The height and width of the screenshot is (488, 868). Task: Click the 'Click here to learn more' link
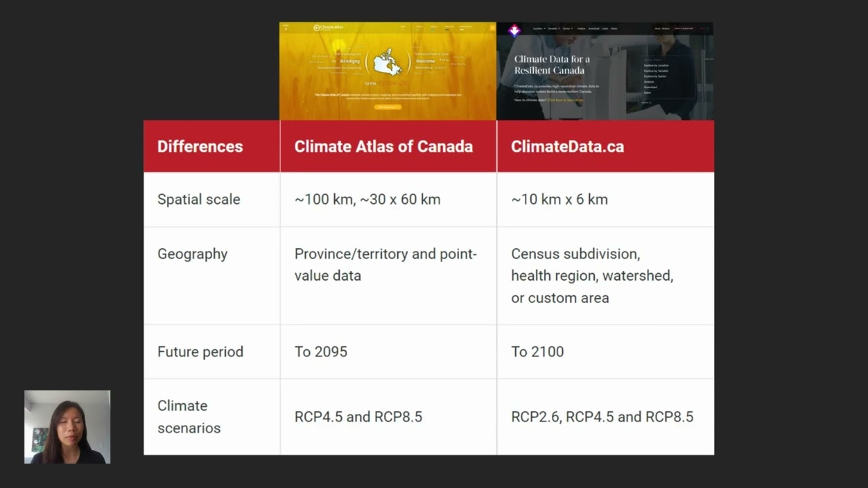click(x=565, y=100)
